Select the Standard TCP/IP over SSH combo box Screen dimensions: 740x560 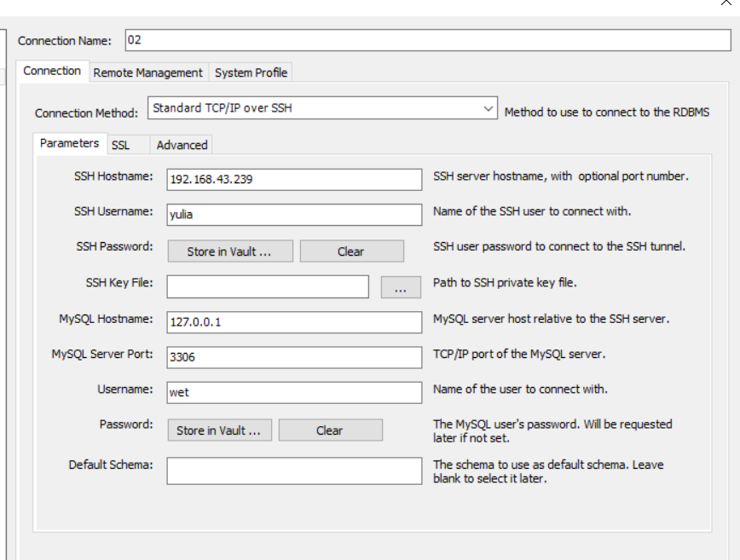[322, 108]
